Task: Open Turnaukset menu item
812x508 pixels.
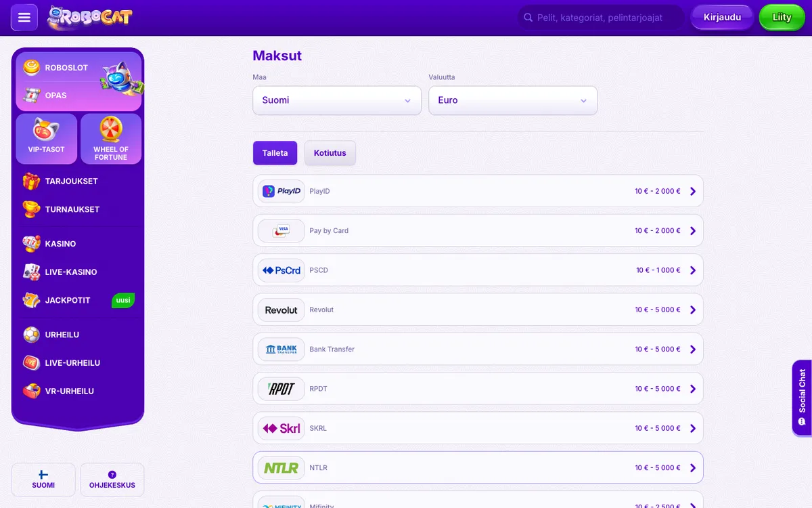Action: click(72, 209)
